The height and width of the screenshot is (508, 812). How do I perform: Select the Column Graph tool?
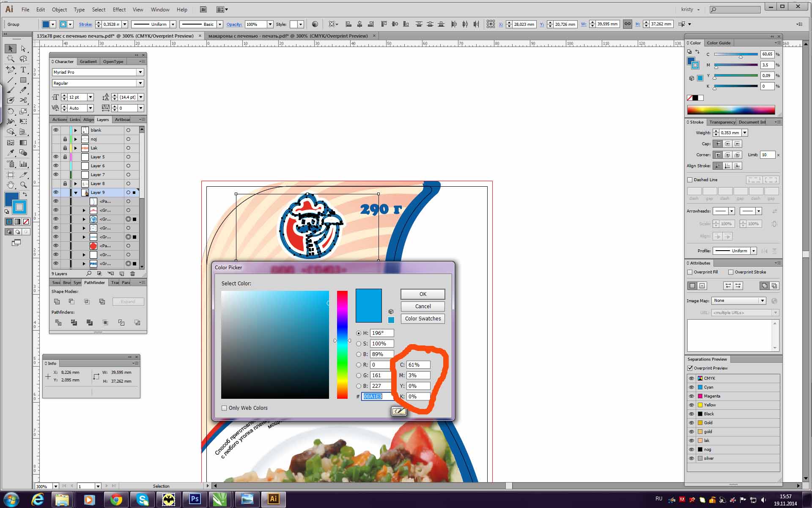click(23, 164)
